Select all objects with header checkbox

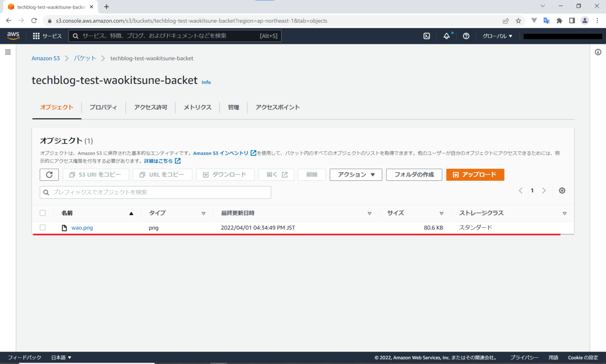[x=42, y=213]
